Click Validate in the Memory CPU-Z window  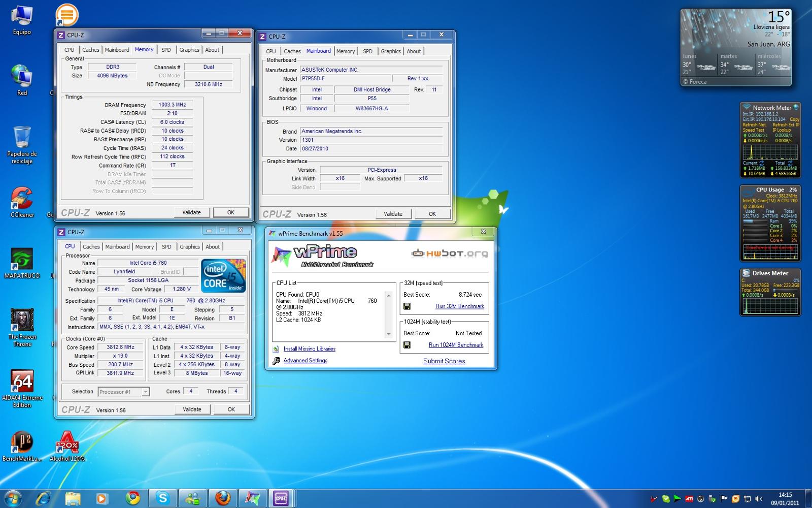(x=191, y=212)
